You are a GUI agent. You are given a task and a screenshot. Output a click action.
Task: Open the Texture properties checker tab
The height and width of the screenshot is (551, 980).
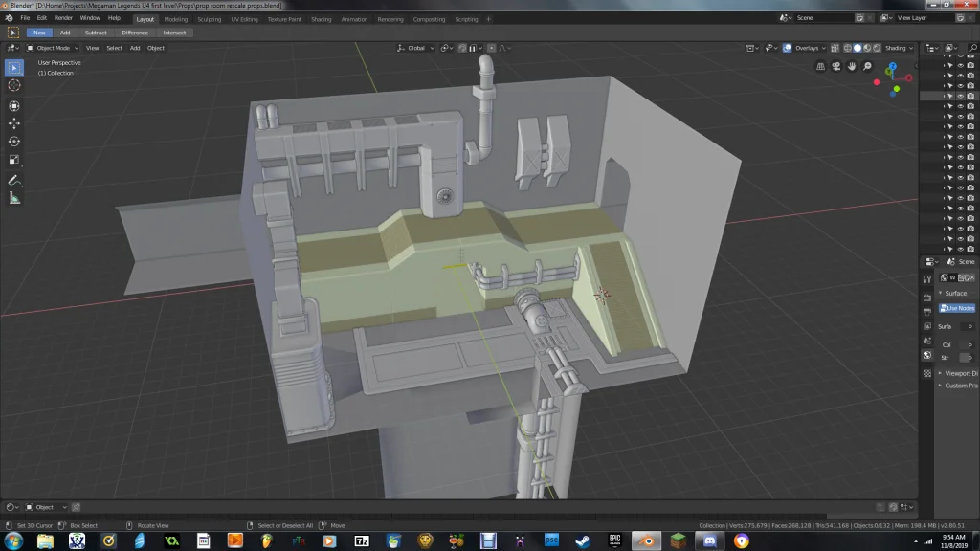(927, 373)
